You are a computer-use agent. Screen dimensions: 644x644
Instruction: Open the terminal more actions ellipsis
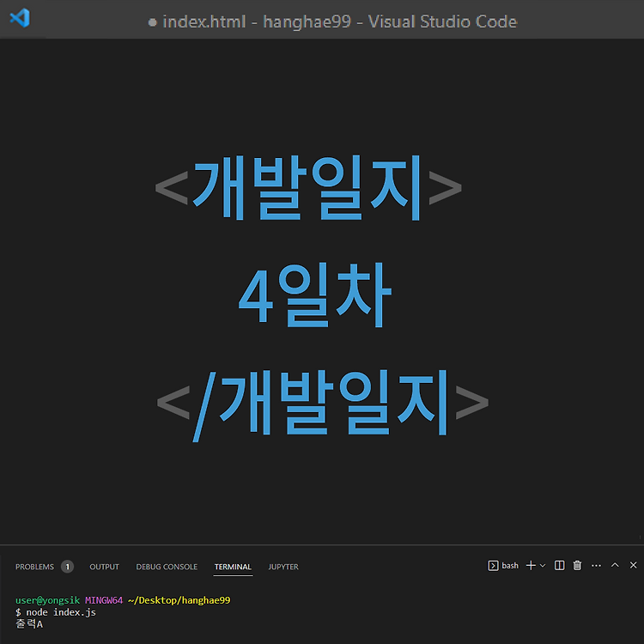click(x=597, y=566)
